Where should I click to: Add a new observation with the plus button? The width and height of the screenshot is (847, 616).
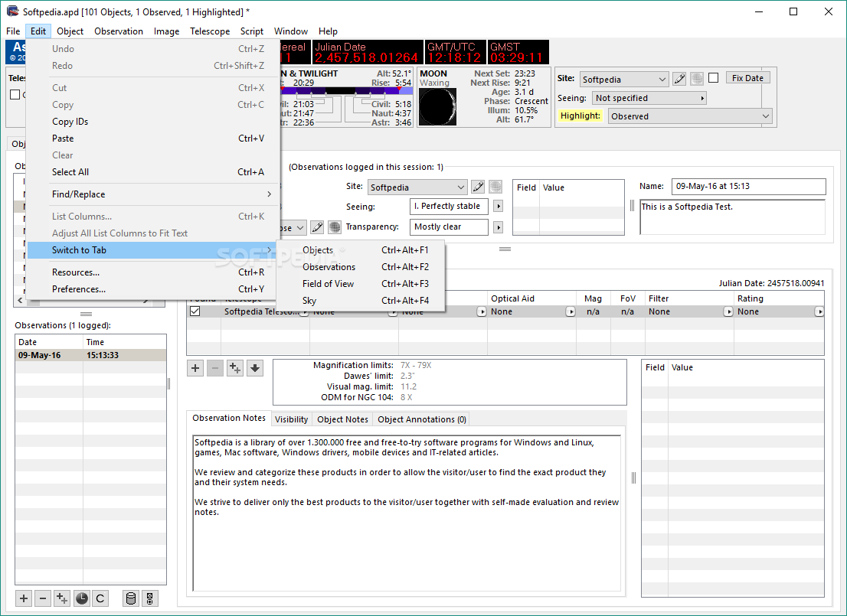tap(23, 598)
